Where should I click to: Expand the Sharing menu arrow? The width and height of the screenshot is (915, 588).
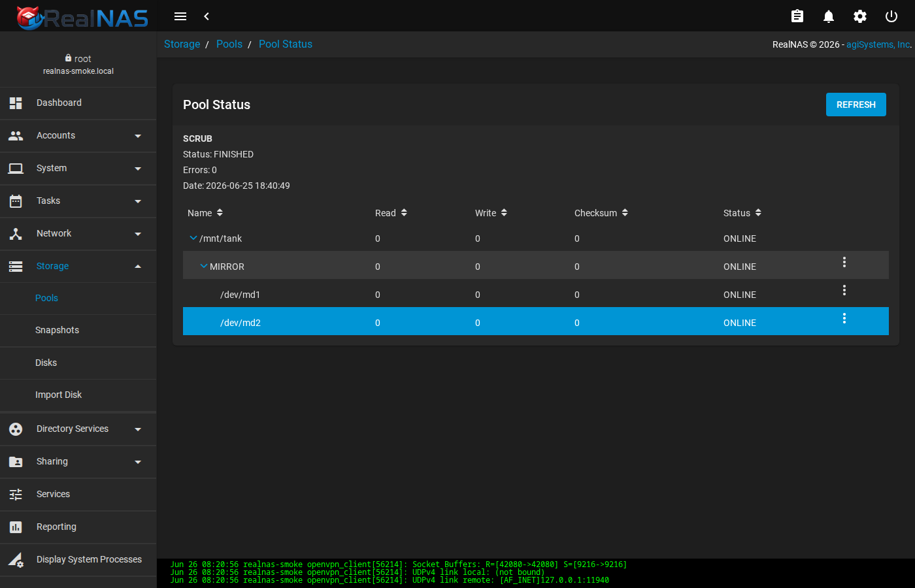[138, 462]
